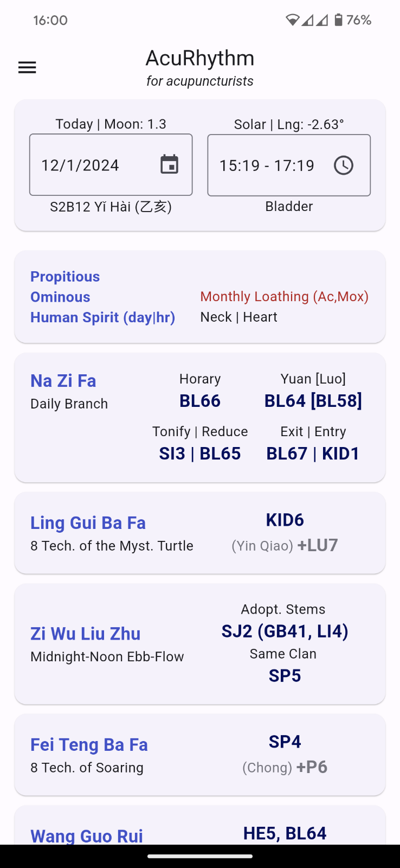Open the 15:19 - 17:19 time range field
This screenshot has width=400, height=868.
pos(267,165)
